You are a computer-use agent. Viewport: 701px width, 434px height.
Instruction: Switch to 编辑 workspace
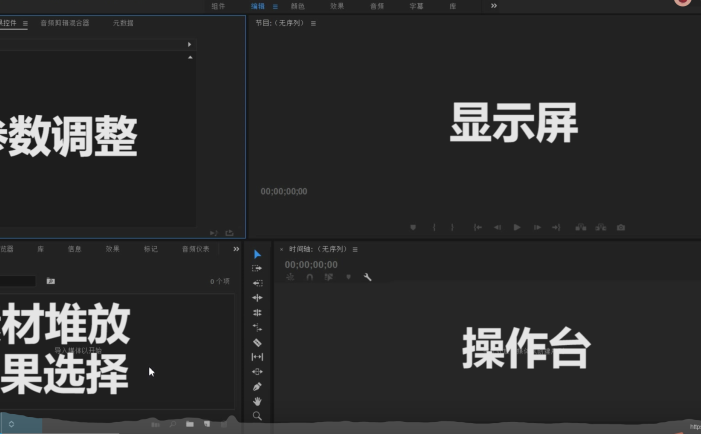258,6
